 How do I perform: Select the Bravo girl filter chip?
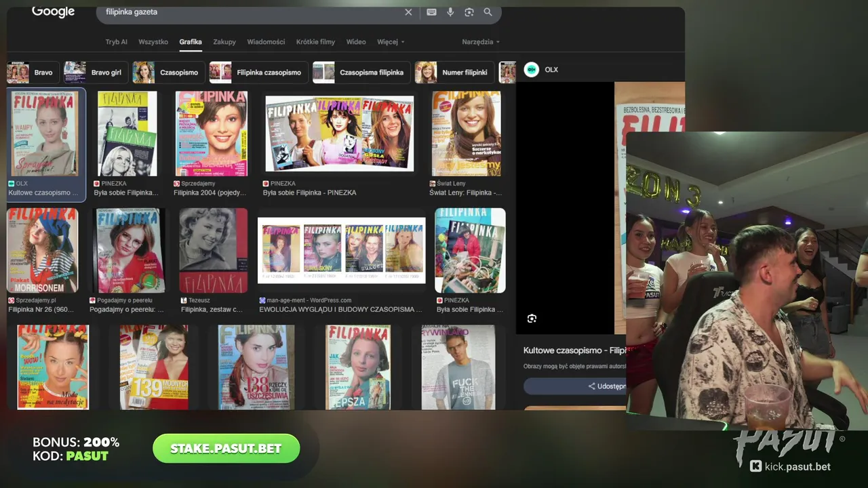point(95,73)
